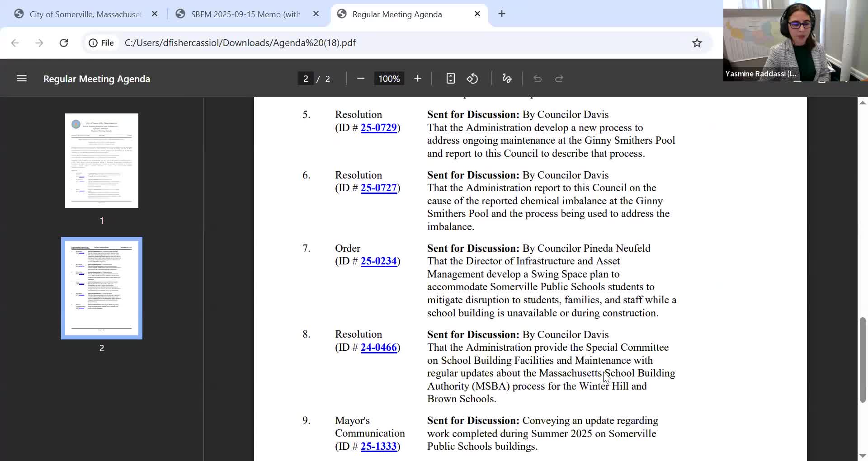Screen dimensions: 868x461
Task: Click the zoom out minus button
Action: 360,79
